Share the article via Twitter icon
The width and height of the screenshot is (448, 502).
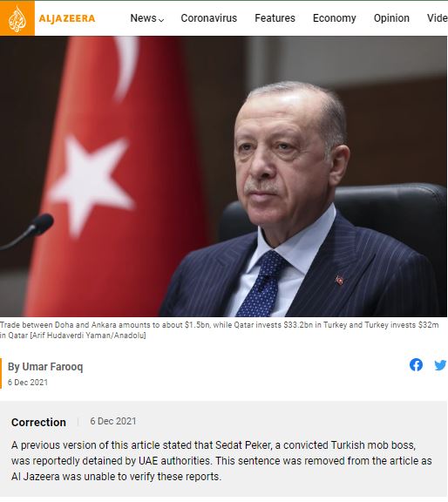pyautogui.click(x=441, y=364)
